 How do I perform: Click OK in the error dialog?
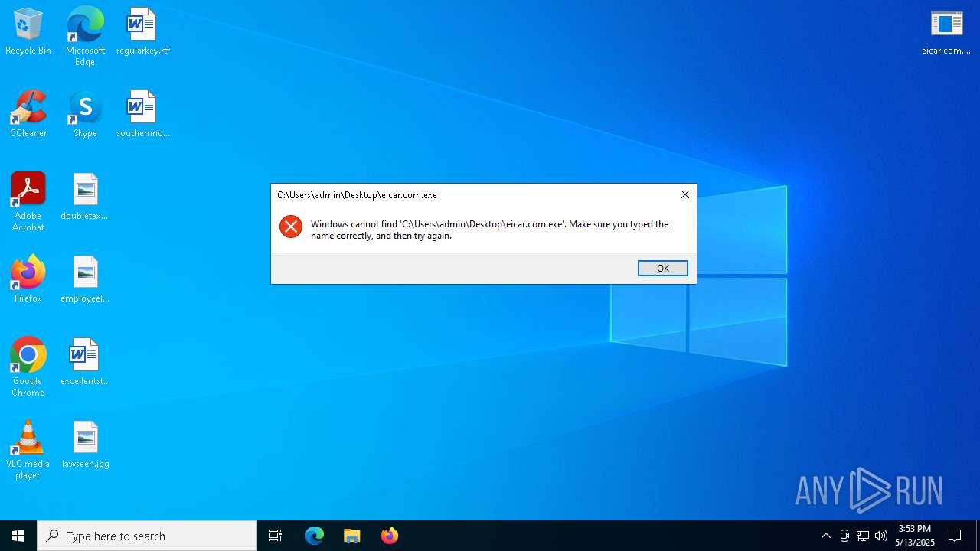pos(663,268)
